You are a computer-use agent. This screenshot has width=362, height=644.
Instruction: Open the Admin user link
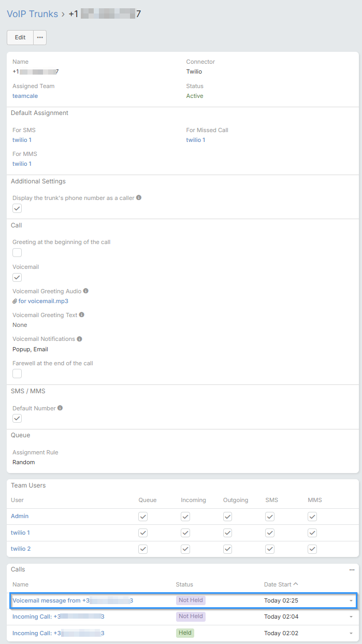pos(20,516)
